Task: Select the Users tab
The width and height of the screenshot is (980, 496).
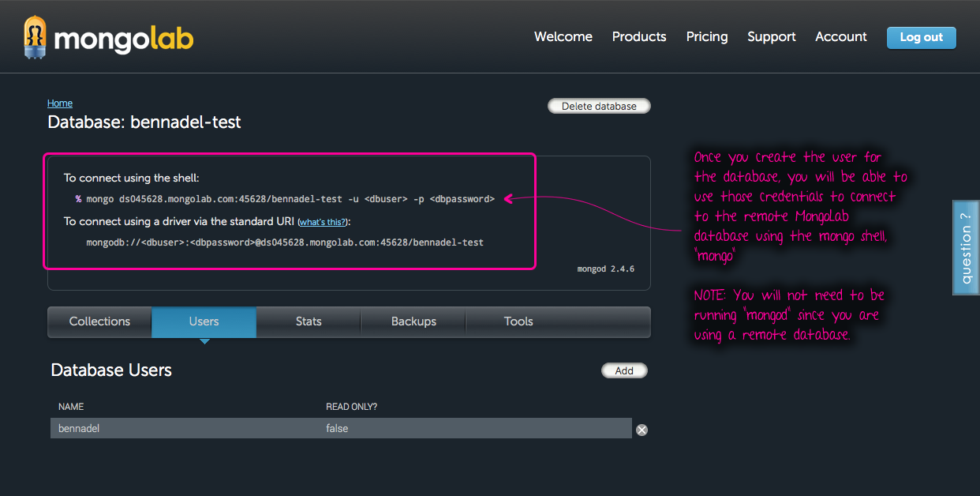Action: [x=204, y=321]
